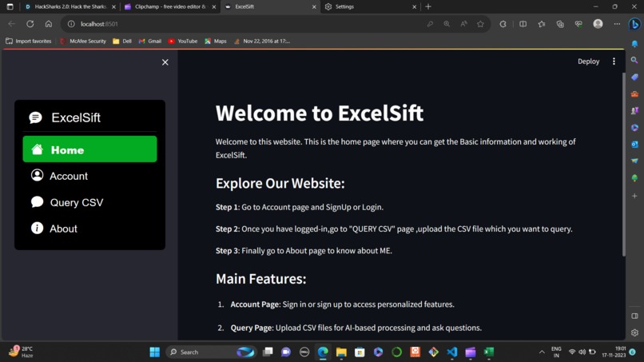Open a new browser tab
This screenshot has width=644, height=362.
[428, 6]
